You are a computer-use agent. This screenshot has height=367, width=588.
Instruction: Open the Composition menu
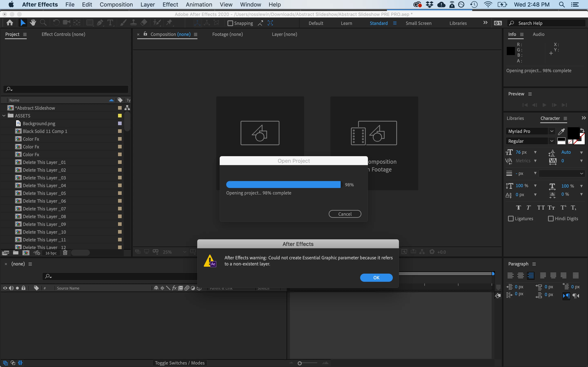[x=116, y=4]
